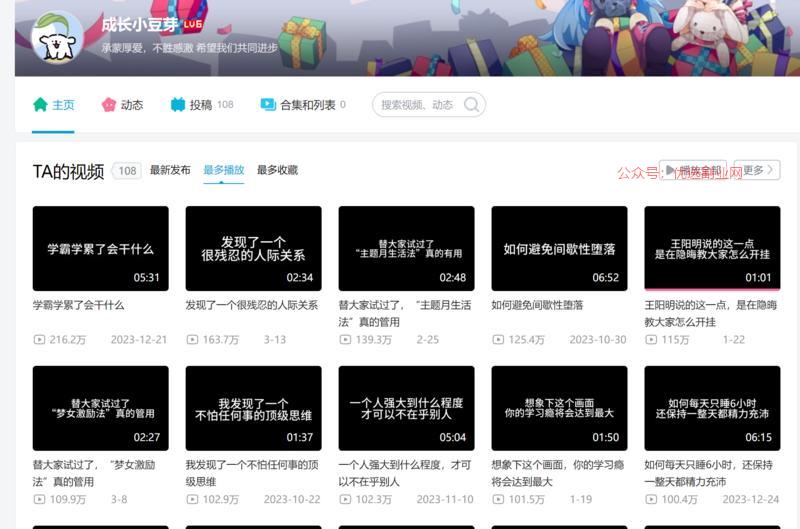Open thumbnail 发现了一个很残忍的人际关系

[x=254, y=248]
